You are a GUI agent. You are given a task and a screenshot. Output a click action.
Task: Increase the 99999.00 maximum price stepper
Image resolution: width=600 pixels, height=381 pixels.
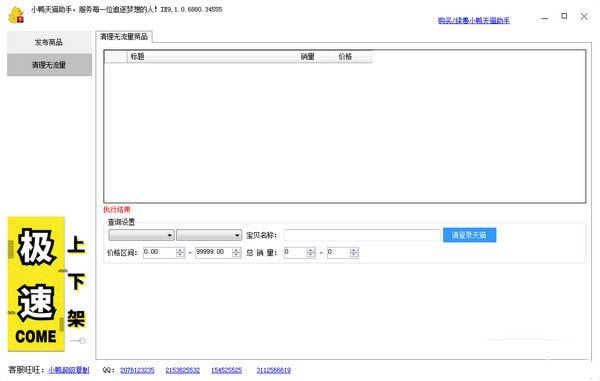coord(236,250)
